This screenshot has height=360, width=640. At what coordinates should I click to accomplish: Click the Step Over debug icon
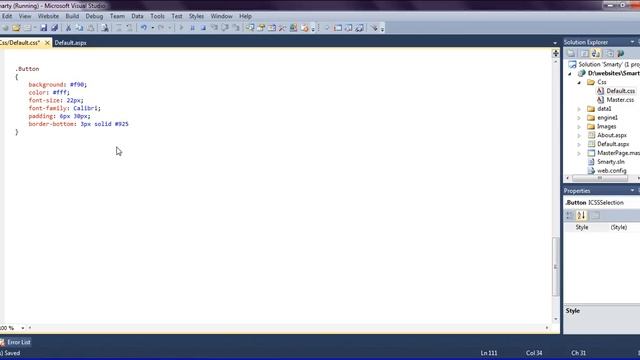tap(225, 28)
